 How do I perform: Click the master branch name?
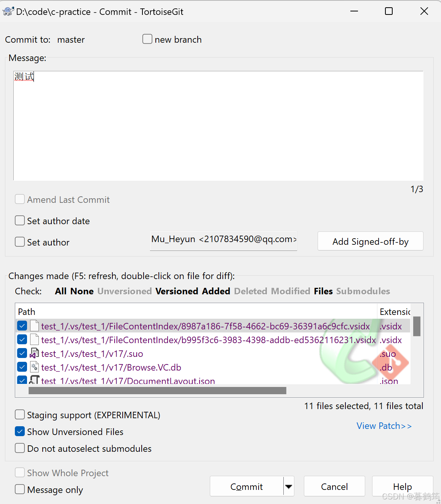click(x=71, y=40)
